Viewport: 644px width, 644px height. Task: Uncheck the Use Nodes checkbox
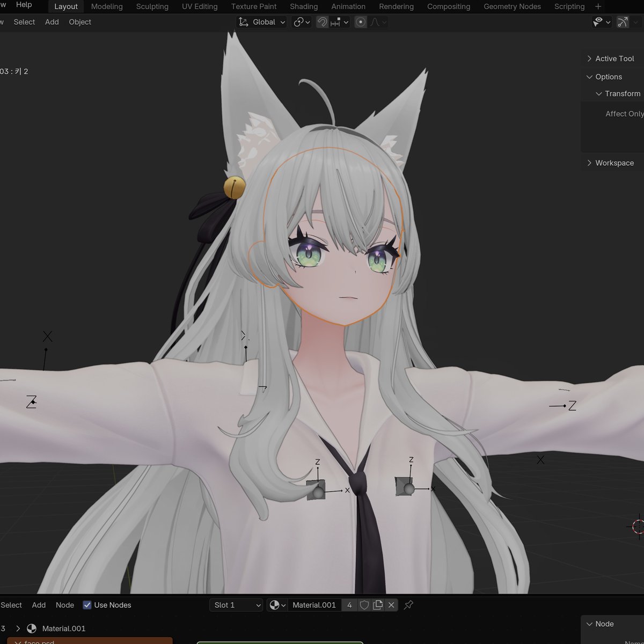pyautogui.click(x=87, y=605)
